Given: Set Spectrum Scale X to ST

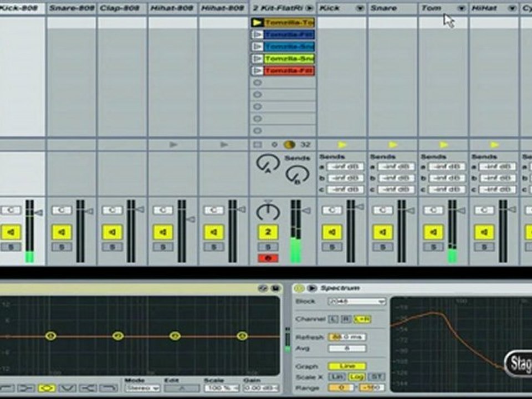Looking at the screenshot, I should (x=377, y=377).
